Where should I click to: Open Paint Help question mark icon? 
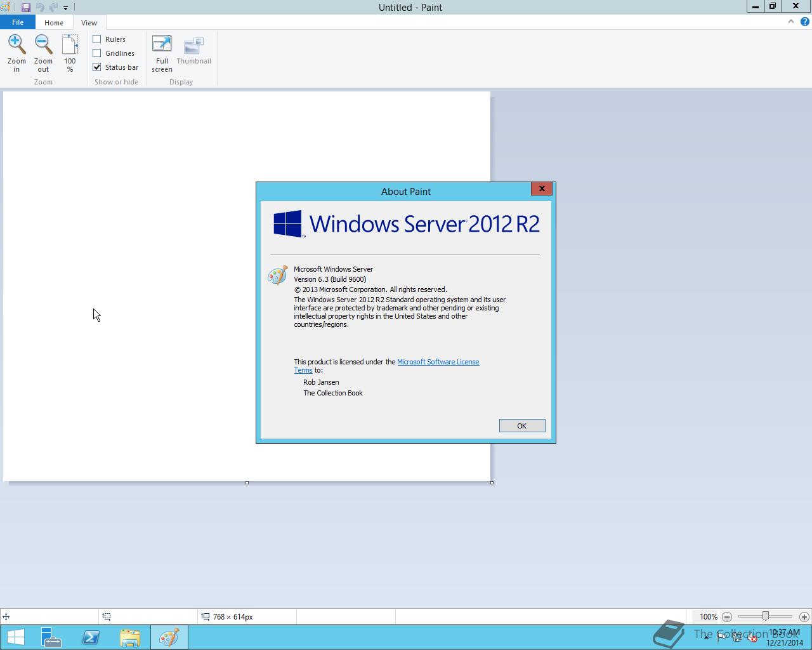click(804, 22)
